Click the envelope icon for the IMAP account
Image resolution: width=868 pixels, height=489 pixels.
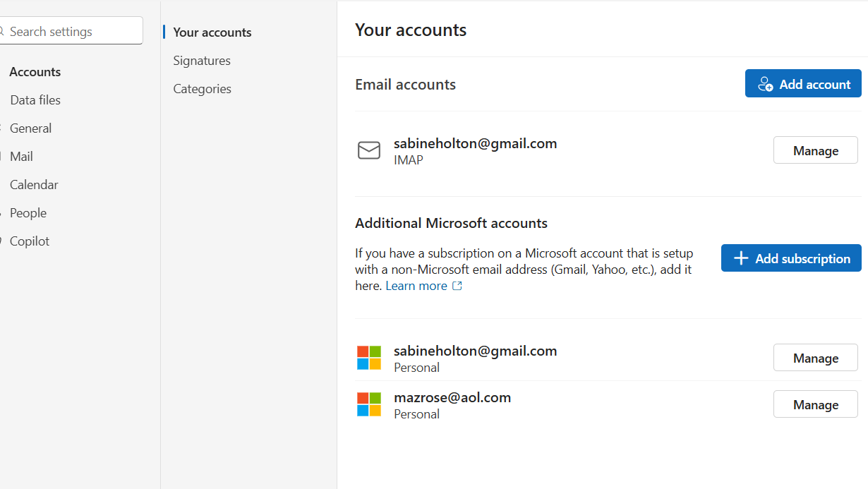pos(369,150)
